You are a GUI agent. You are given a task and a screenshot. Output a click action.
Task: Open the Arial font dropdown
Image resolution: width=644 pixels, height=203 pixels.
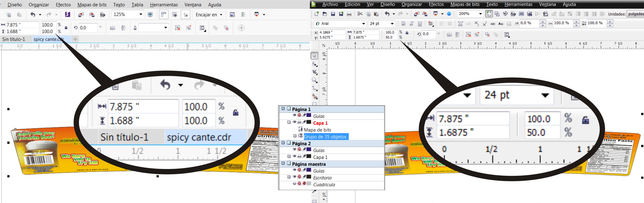363,24
